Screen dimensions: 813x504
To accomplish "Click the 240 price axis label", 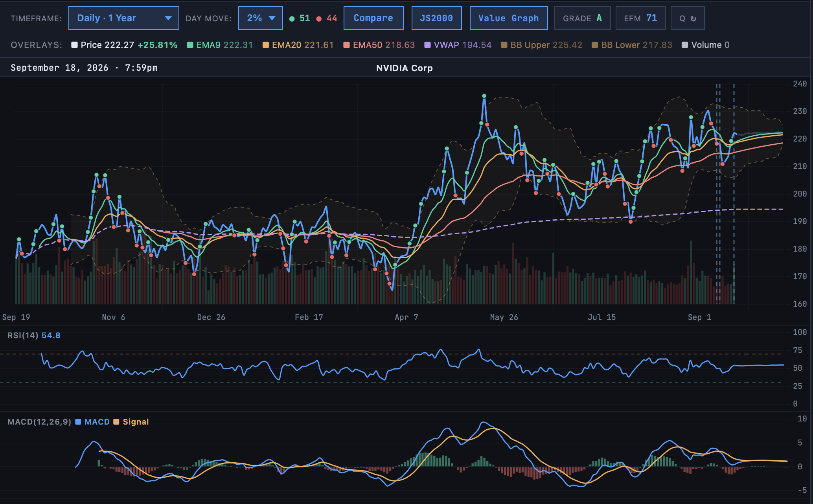I will (x=800, y=84).
